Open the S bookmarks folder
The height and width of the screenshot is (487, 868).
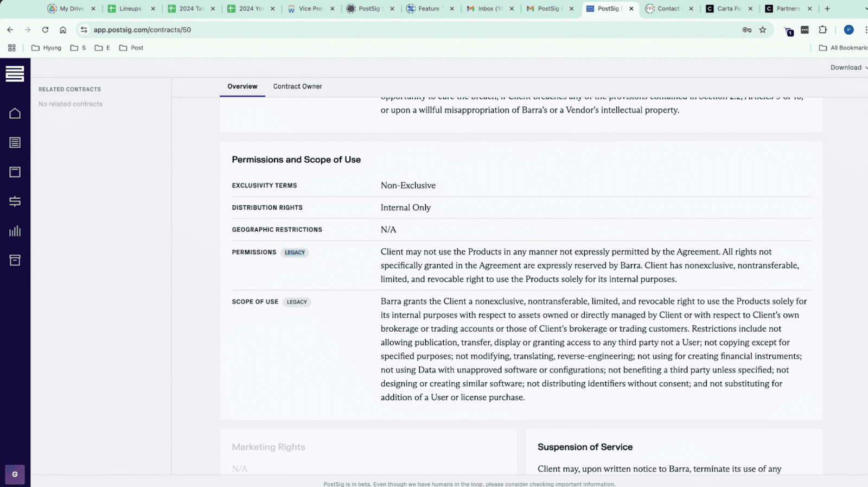click(78, 48)
